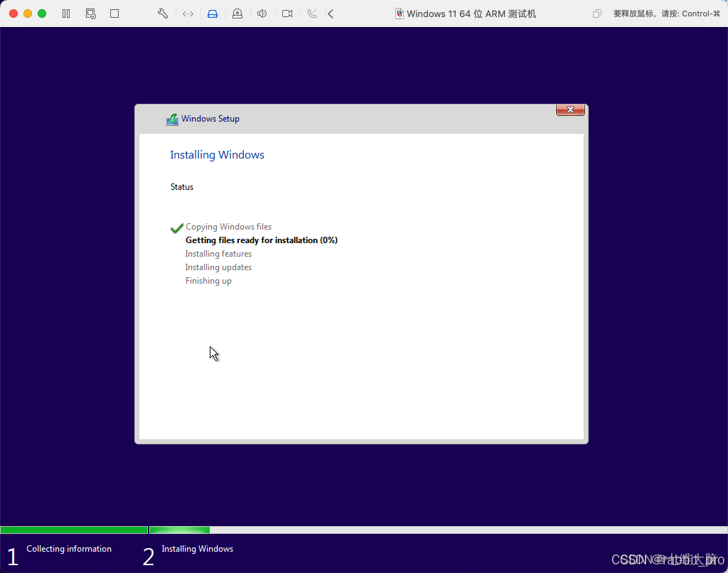The height and width of the screenshot is (573, 728).
Task: Click 'Finishing up' status line
Action: [208, 281]
